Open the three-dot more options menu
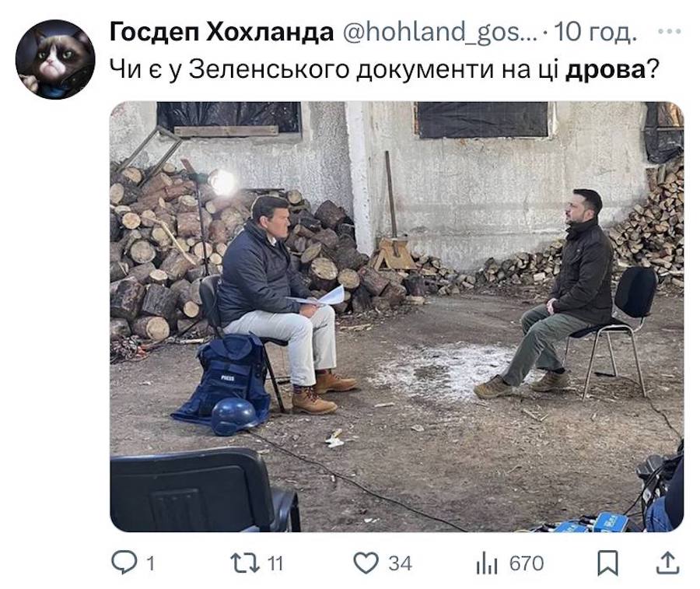 pyautogui.click(x=670, y=32)
